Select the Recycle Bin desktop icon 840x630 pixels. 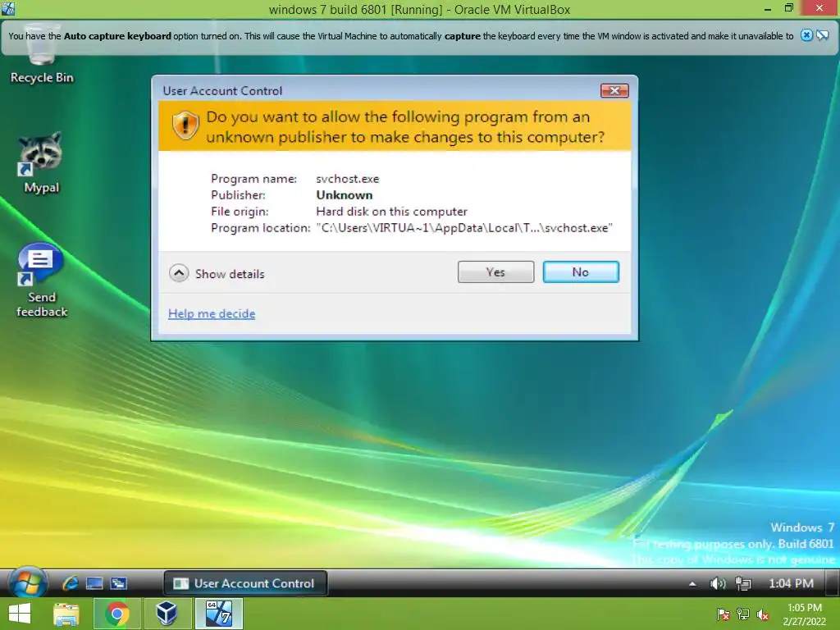coord(41,53)
